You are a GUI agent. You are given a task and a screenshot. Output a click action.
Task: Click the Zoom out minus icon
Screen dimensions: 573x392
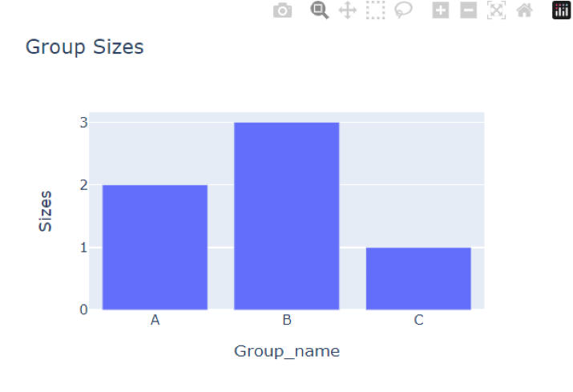tap(469, 10)
